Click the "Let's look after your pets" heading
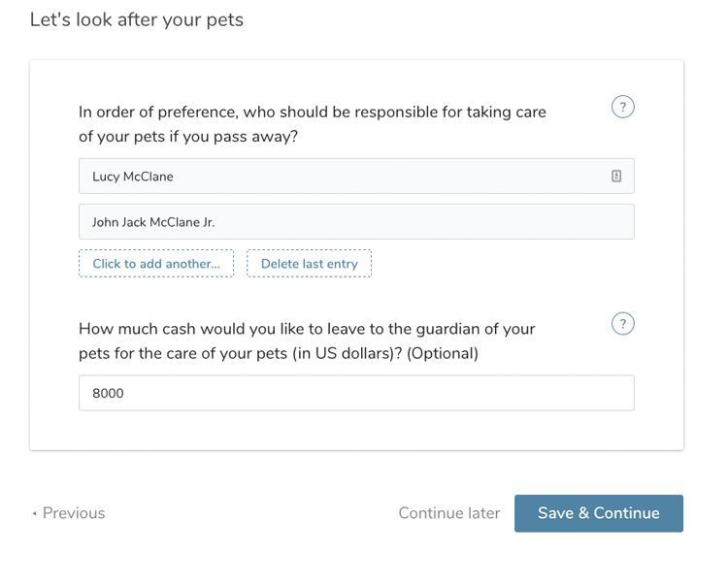 pos(137,19)
